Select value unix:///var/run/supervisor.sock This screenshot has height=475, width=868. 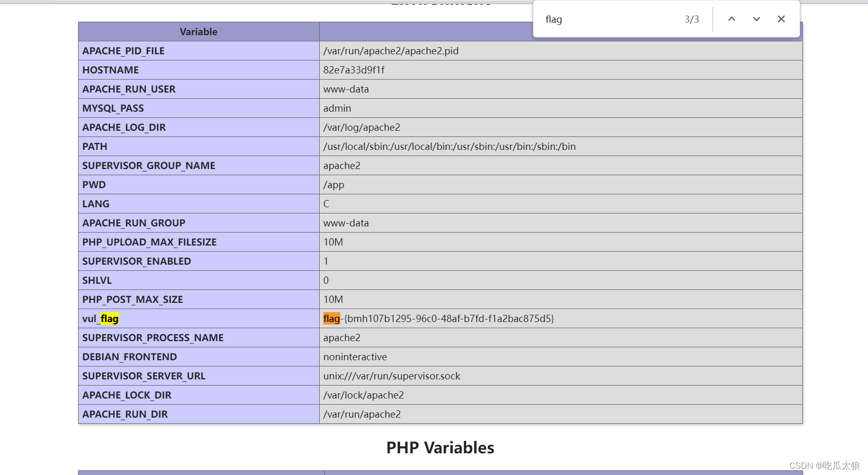click(392, 376)
